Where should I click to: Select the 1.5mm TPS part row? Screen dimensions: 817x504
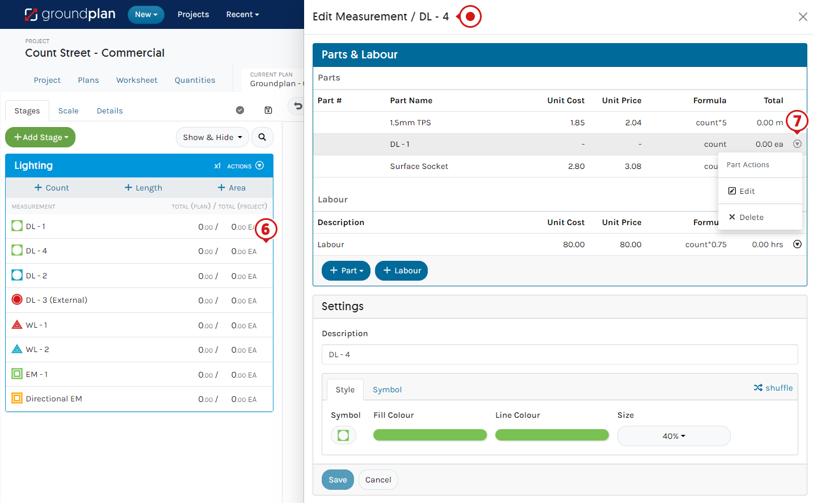[559, 122]
